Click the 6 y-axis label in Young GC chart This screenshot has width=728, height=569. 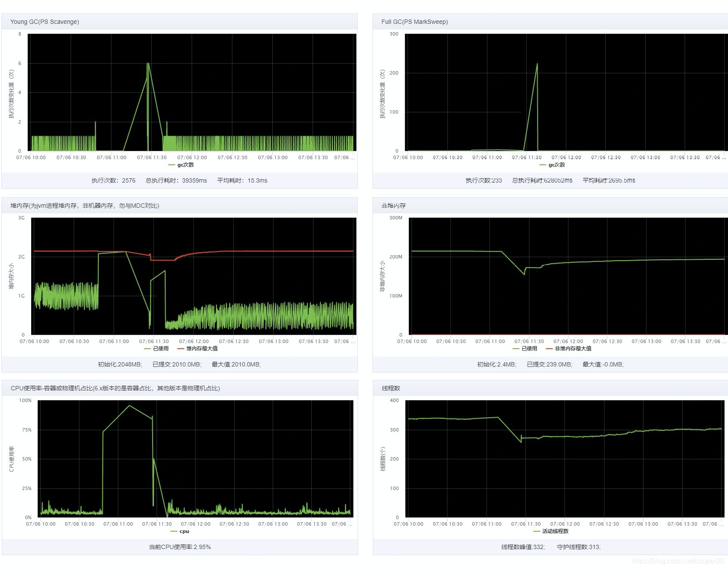[20, 63]
